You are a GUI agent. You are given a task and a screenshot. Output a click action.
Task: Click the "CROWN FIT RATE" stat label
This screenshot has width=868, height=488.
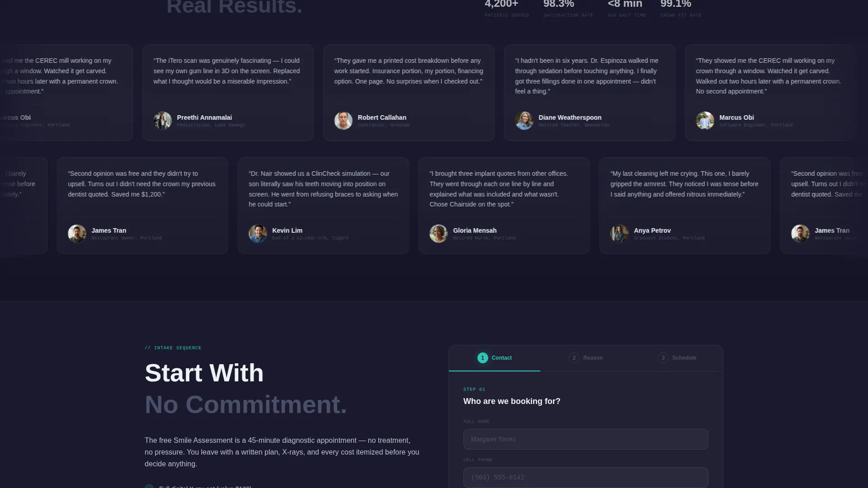681,15
